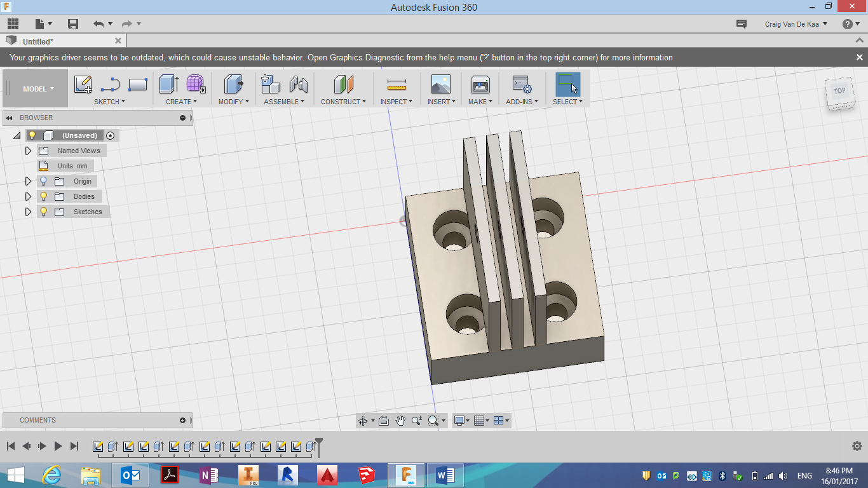Open the CONSTRUCT menu

coord(343,102)
